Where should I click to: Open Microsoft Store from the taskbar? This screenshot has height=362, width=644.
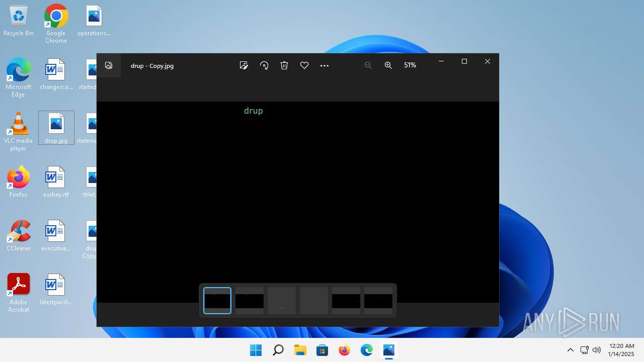323,350
